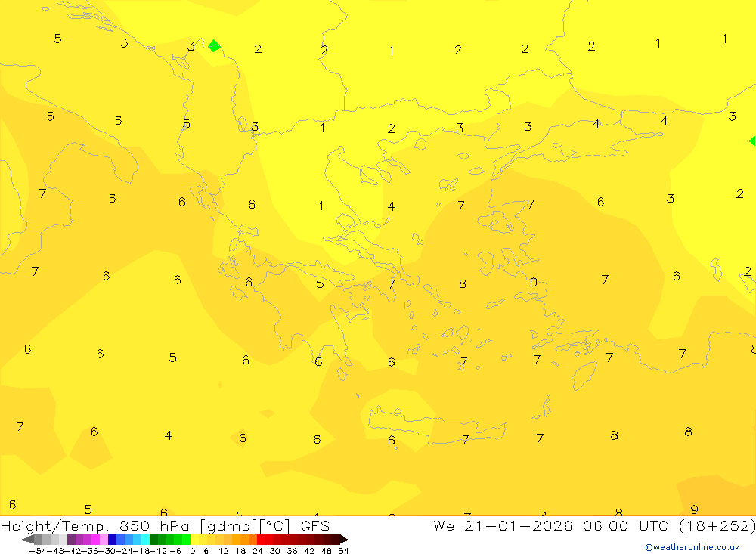
Task: Pick the dark purple swatch at -42 on scale
Action: click(71, 540)
